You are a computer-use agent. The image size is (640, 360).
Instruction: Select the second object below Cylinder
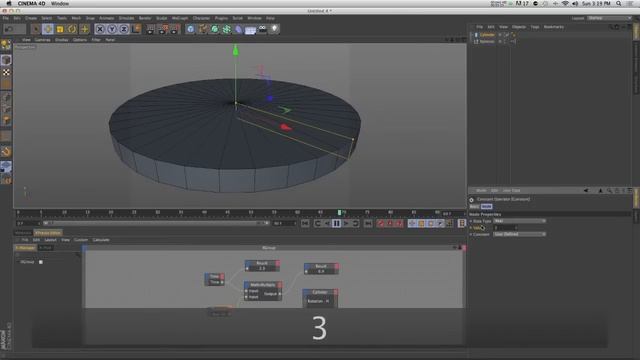click(x=487, y=42)
